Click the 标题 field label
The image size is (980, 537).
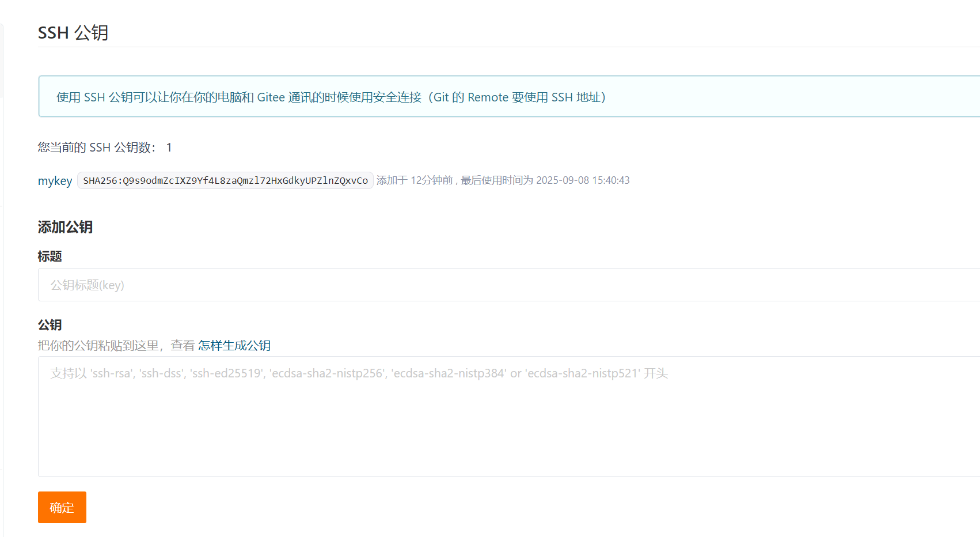click(50, 256)
